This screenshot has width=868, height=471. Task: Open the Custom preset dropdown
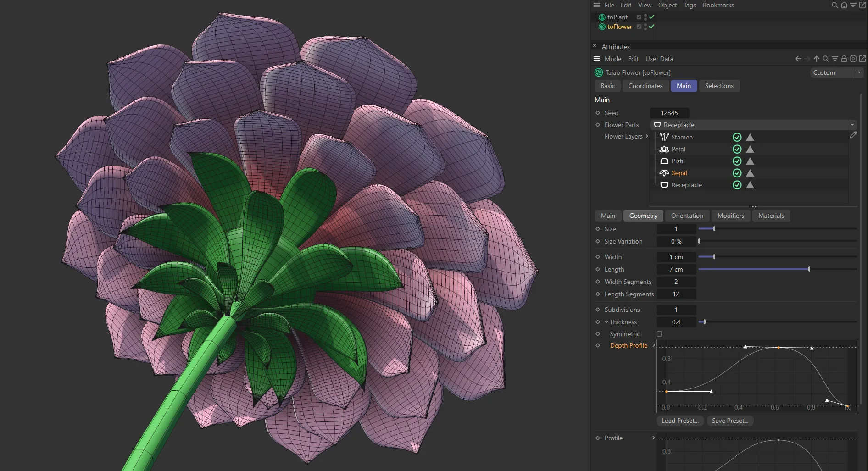[x=858, y=72]
